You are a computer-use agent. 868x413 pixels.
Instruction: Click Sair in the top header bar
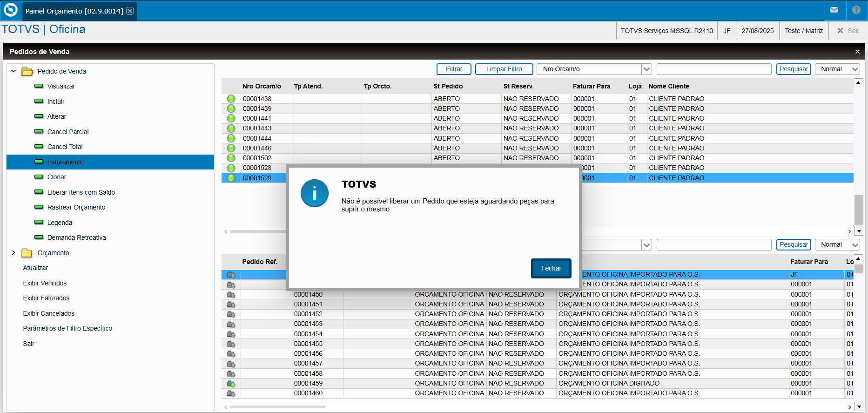[x=853, y=31]
